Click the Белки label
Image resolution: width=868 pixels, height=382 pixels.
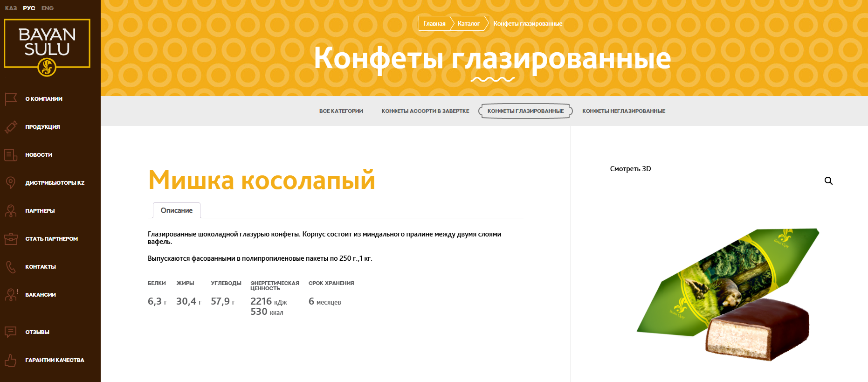[x=157, y=283]
